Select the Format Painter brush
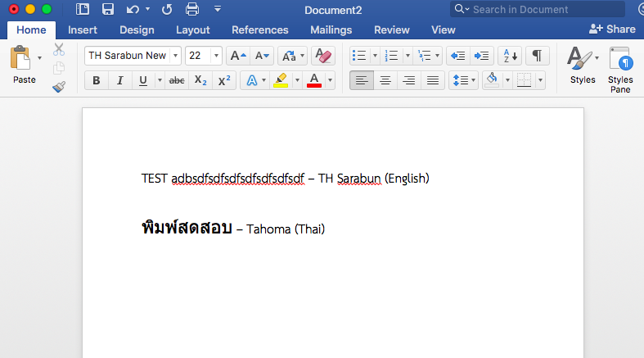 click(x=59, y=86)
